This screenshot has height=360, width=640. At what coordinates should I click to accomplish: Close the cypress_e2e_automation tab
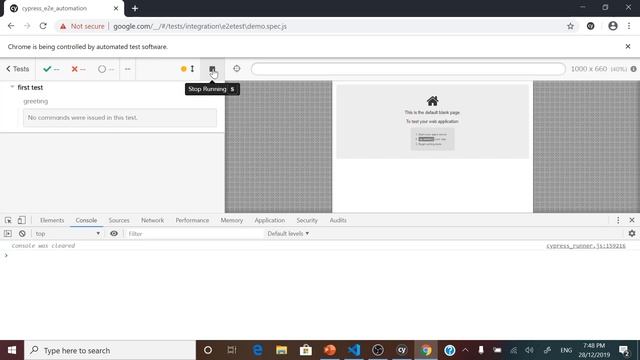click(116, 8)
